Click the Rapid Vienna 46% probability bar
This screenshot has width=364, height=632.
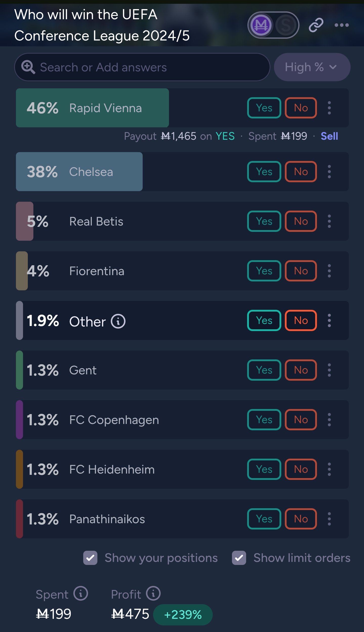92,108
